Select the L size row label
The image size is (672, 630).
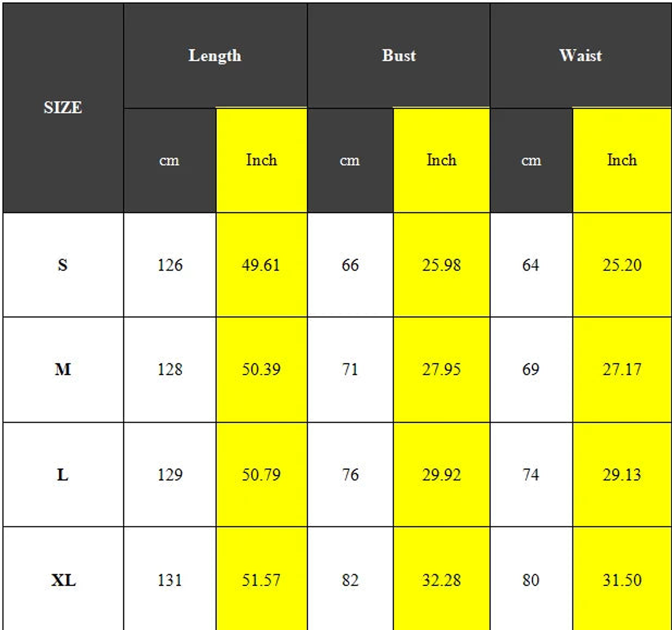click(x=63, y=475)
